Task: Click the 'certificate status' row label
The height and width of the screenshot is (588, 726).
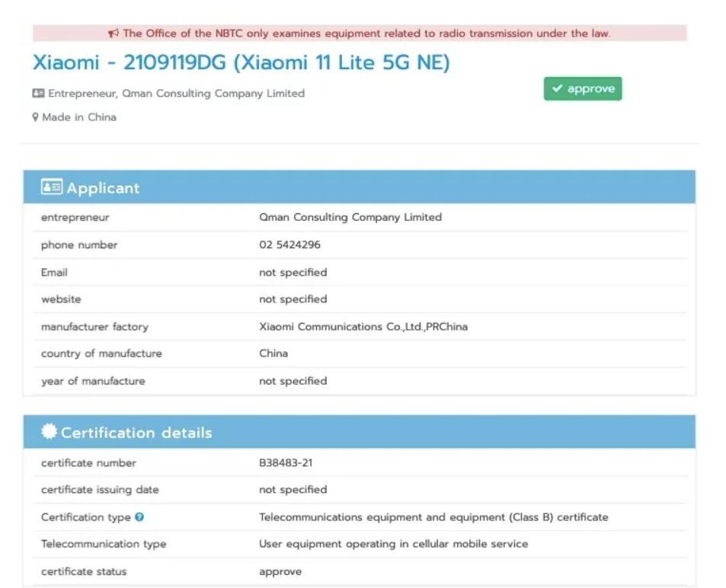Action: tap(84, 571)
